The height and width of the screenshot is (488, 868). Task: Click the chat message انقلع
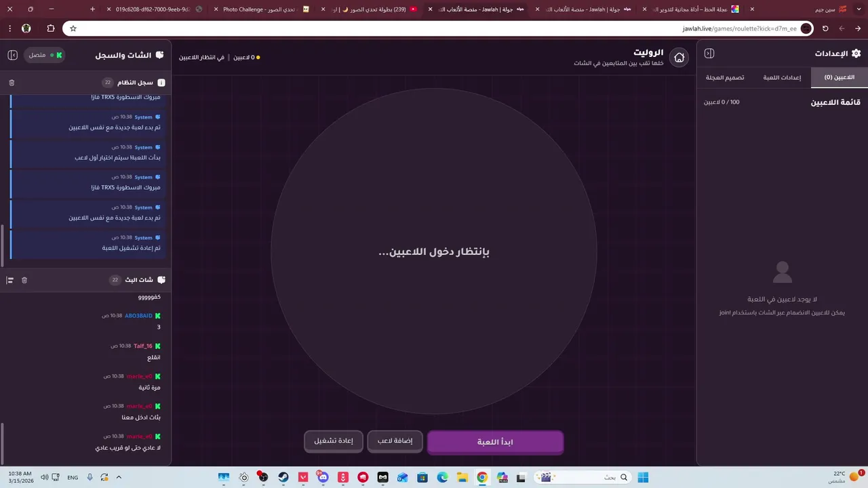[153, 357]
